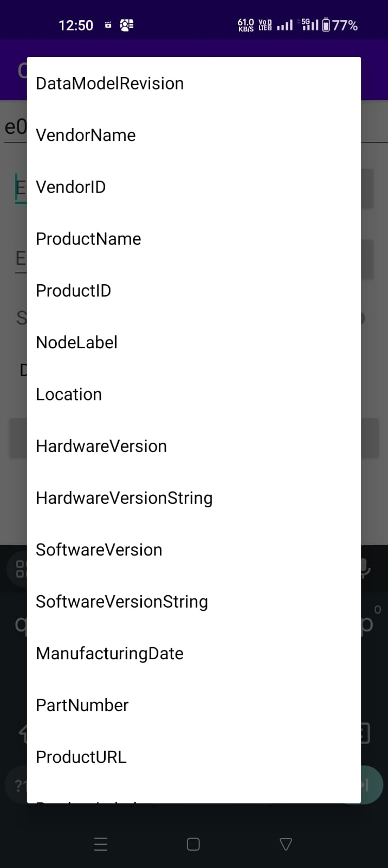388x868 pixels.
Task: Tap the back navigation triangle
Action: pos(286,844)
